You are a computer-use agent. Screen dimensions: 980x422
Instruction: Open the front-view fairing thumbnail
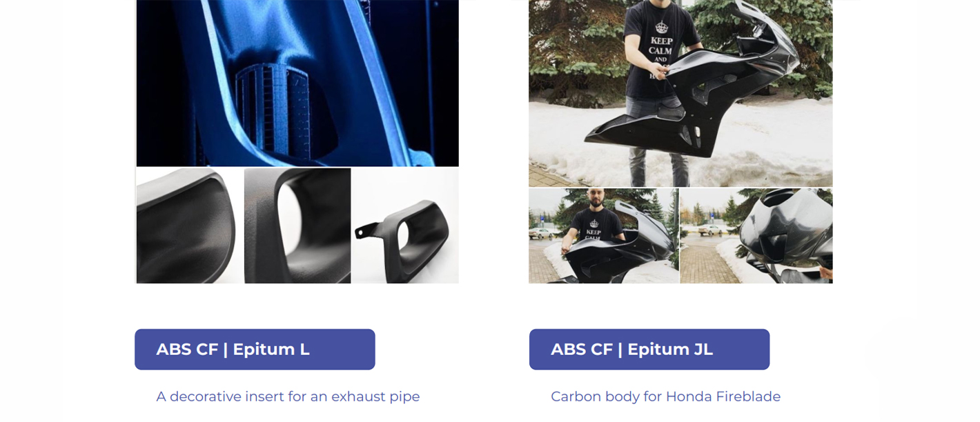coord(756,236)
